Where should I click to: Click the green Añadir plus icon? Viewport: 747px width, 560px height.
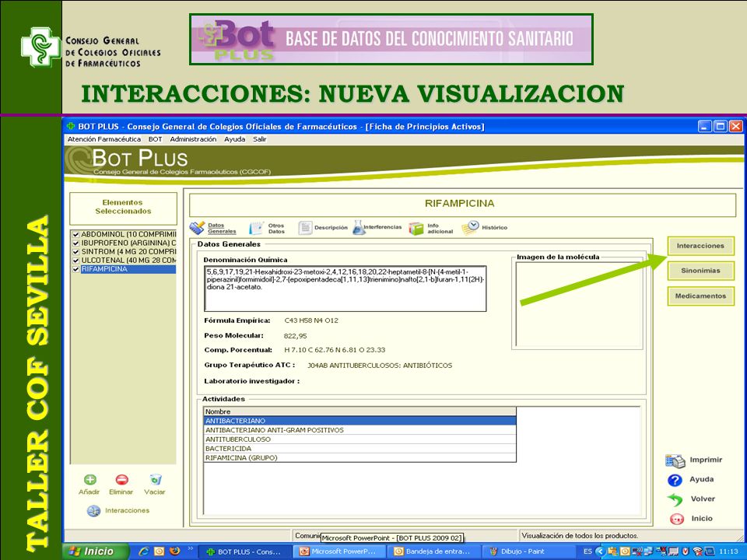[89, 480]
